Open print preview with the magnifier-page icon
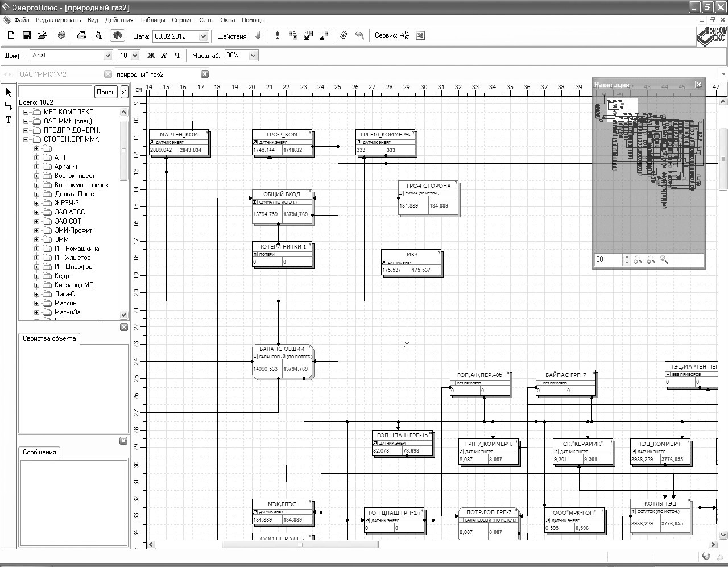The height and width of the screenshot is (567, 728). 97,35
